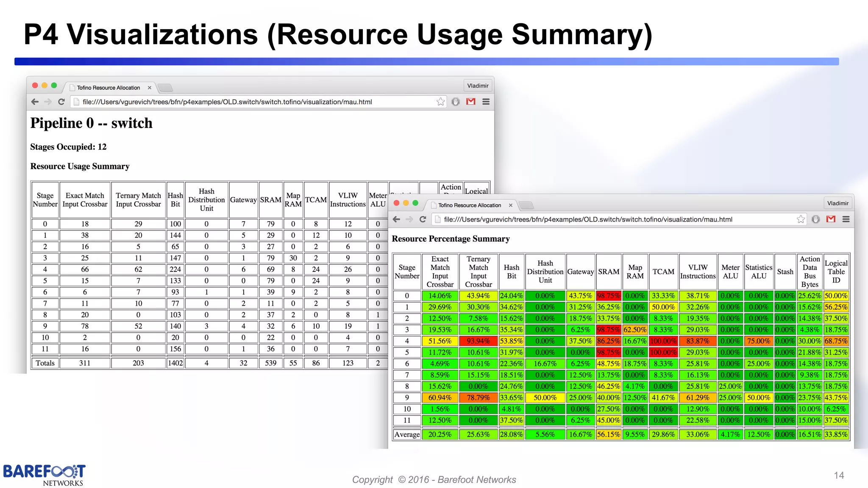Click adblock hand icon in right browser
The height and width of the screenshot is (488, 868).
(816, 219)
